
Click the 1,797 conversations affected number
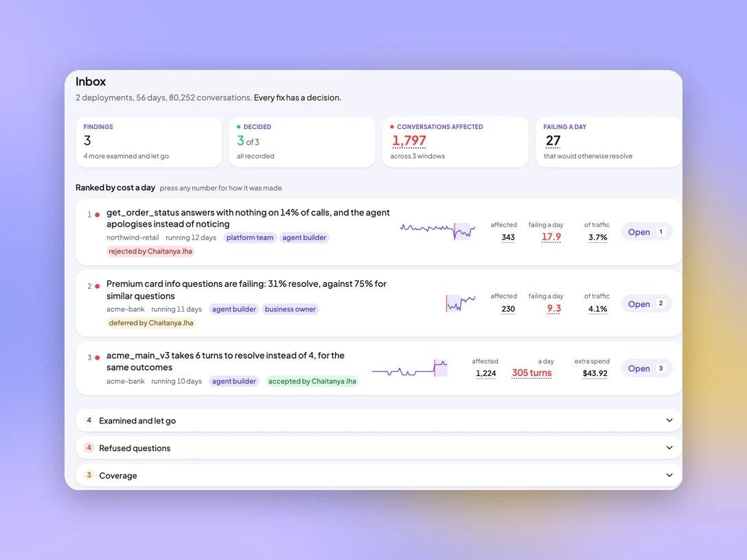click(x=409, y=141)
